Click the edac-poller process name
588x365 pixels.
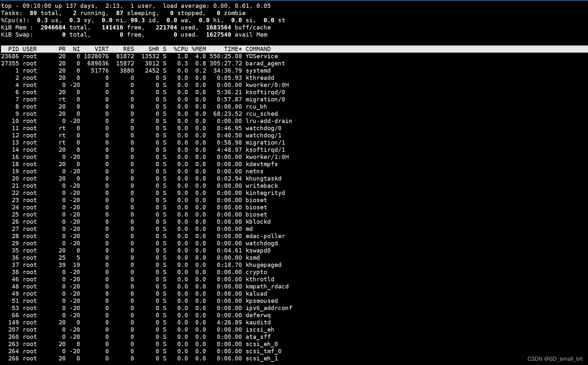point(265,236)
